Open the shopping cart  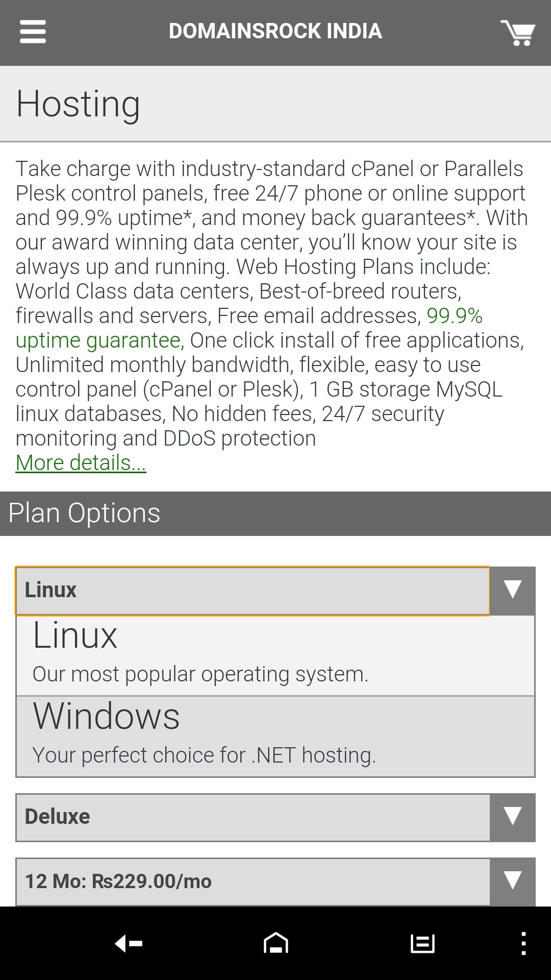(517, 33)
